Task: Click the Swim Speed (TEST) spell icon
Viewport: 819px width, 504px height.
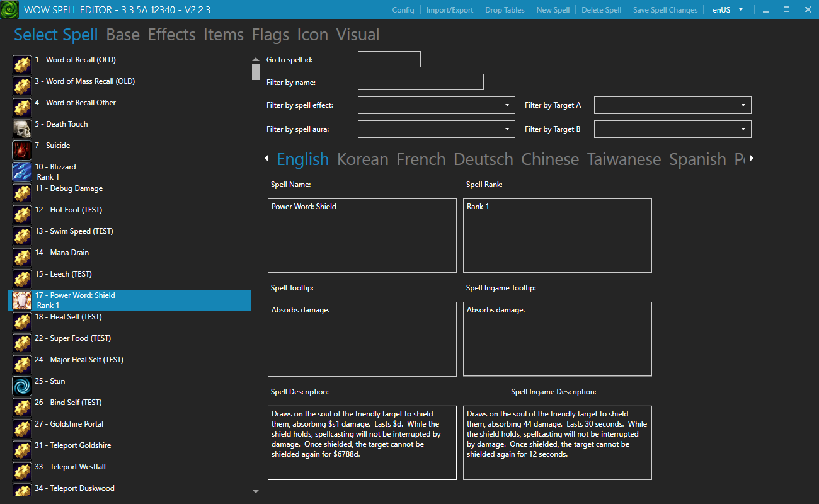Action: (x=22, y=236)
